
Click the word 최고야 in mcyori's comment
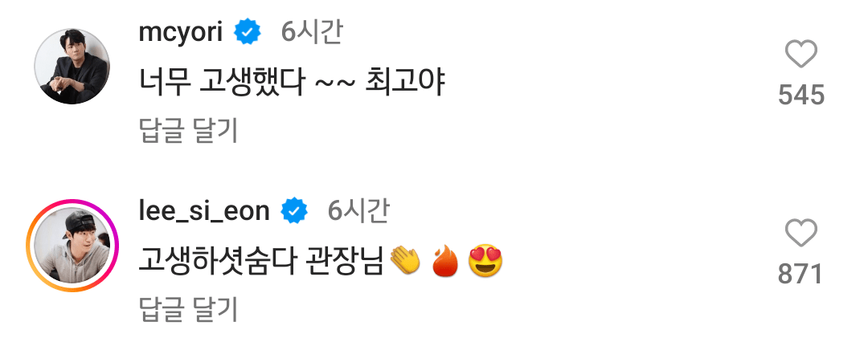pyautogui.click(x=406, y=84)
